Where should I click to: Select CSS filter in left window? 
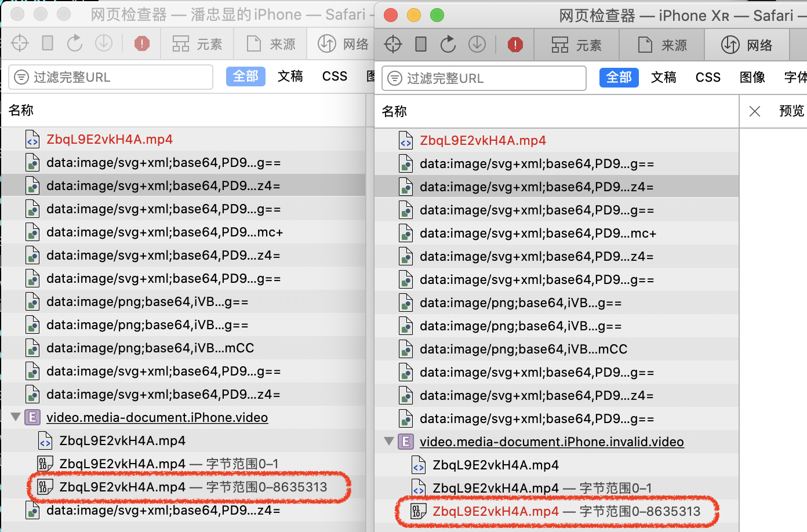335,76
